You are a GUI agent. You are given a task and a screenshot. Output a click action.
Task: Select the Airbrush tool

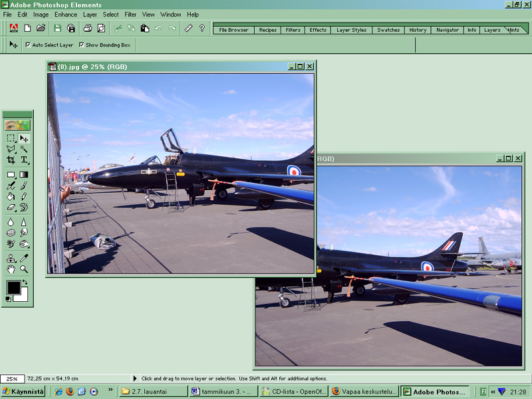(x=11, y=186)
